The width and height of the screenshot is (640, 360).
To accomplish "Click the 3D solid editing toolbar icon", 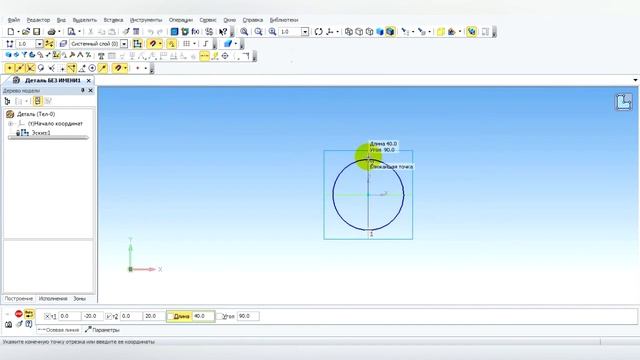I will (8, 55).
